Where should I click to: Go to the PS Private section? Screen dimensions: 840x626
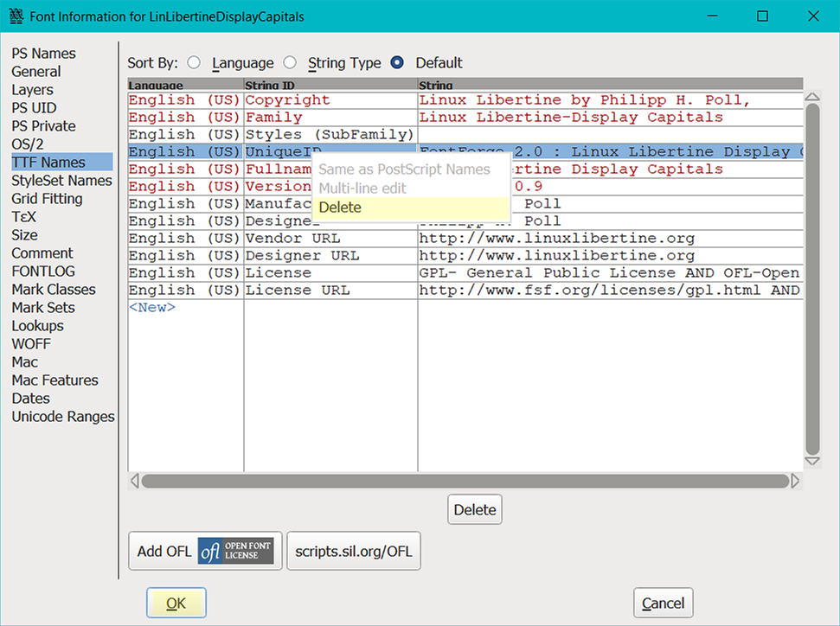44,126
